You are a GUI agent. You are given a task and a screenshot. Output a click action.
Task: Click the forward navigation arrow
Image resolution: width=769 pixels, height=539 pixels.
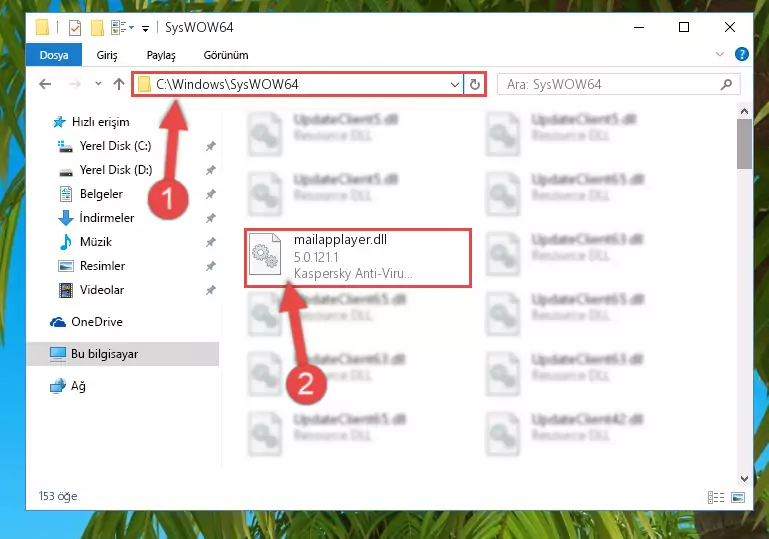pyautogui.click(x=75, y=84)
